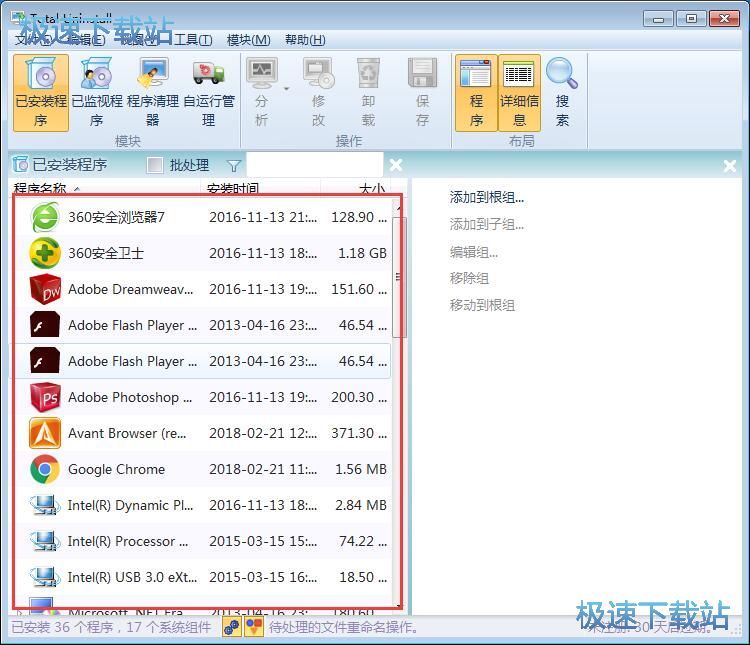The image size is (750, 645).
Task: Click the filter funnel icon
Action: pyautogui.click(x=234, y=166)
